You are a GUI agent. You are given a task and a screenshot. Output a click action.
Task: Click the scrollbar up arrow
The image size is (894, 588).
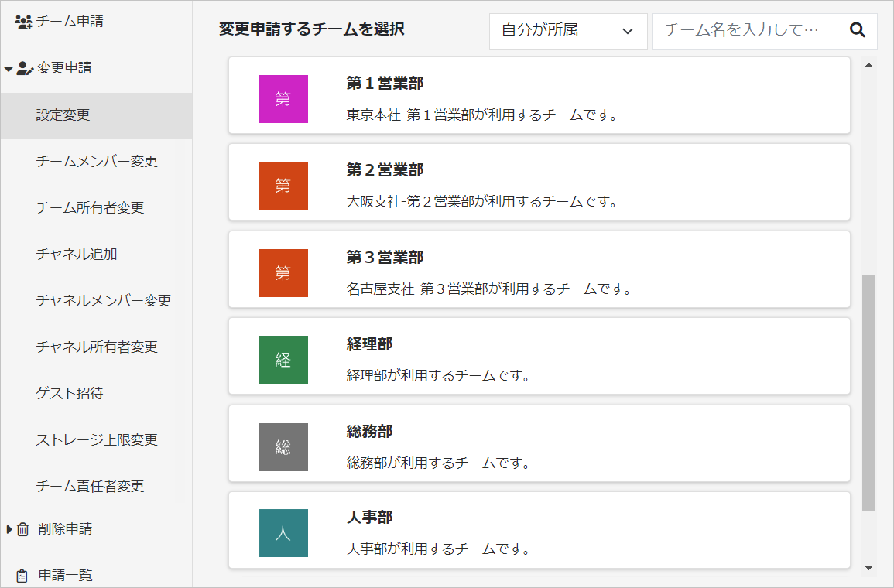[x=868, y=65]
